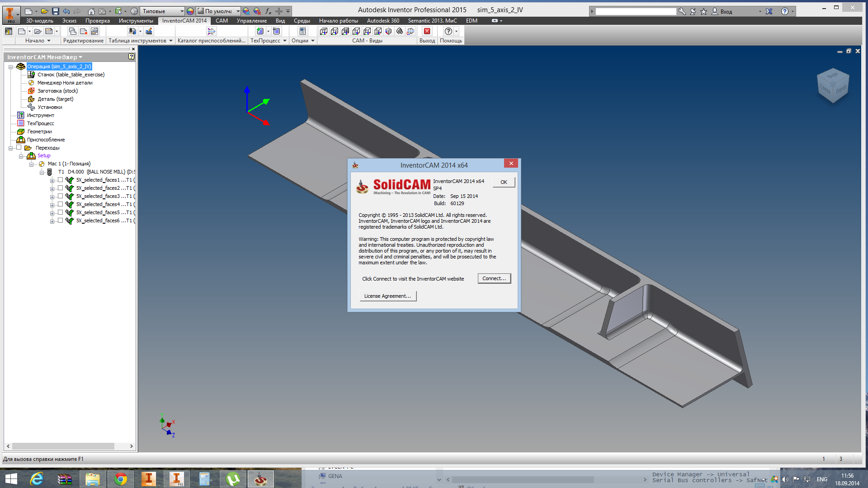Tick the Переходы folder checkbox
Viewport: 868px width, 488px height.
19,147
